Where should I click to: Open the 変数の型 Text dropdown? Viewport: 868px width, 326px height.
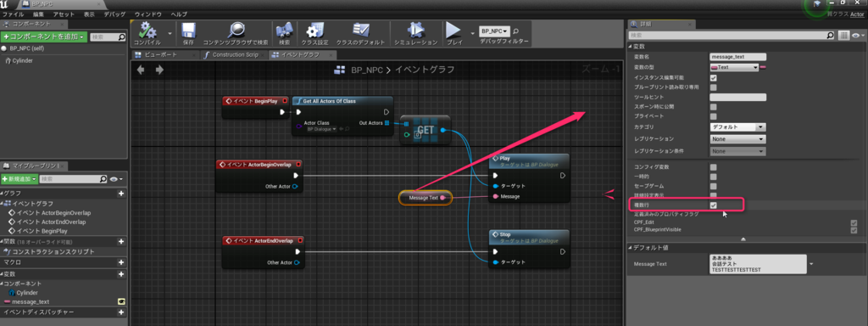click(x=734, y=67)
